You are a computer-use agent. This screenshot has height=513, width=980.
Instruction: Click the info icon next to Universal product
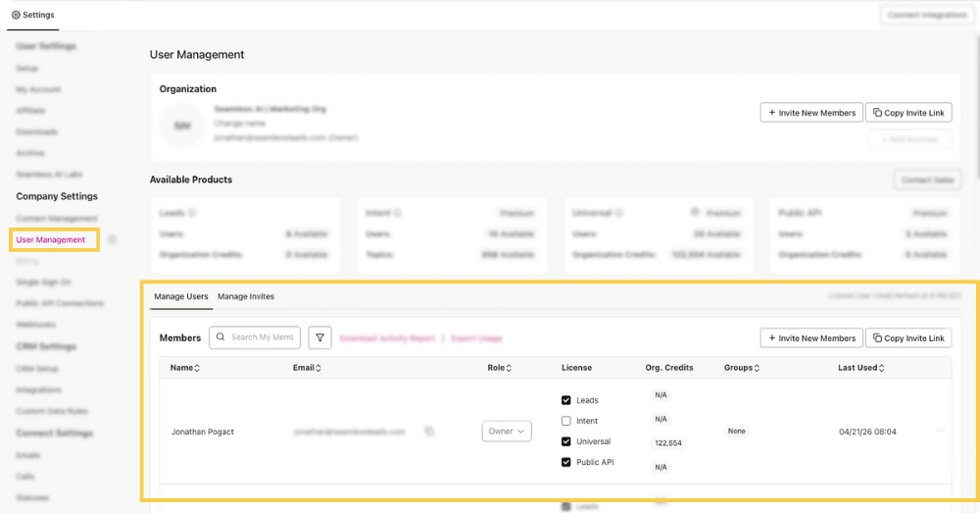(618, 213)
